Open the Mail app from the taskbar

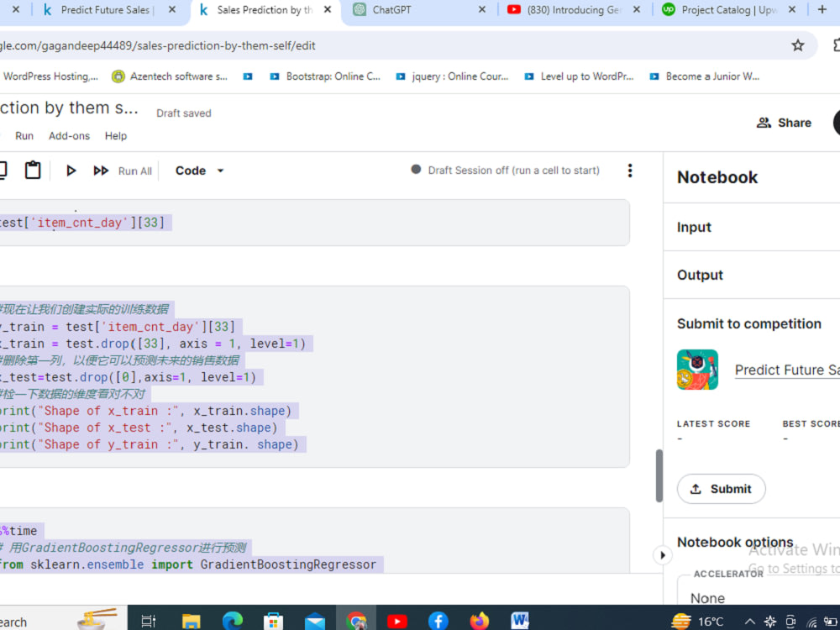314,621
